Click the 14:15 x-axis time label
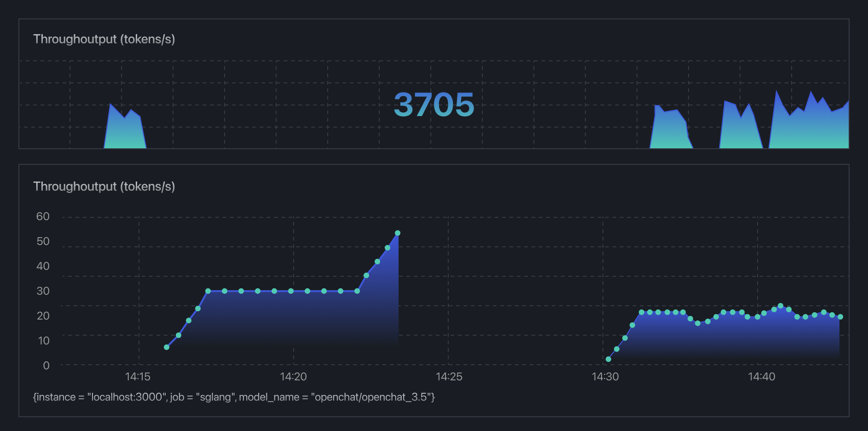The width and height of the screenshot is (868, 431). [138, 377]
